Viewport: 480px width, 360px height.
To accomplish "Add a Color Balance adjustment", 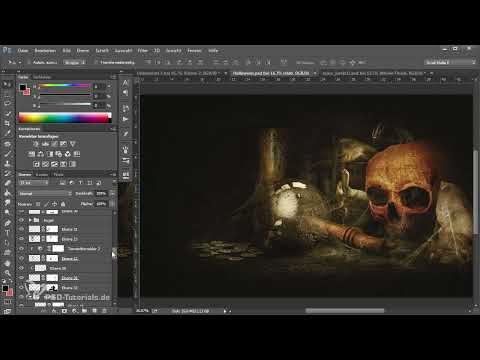I will [41, 154].
